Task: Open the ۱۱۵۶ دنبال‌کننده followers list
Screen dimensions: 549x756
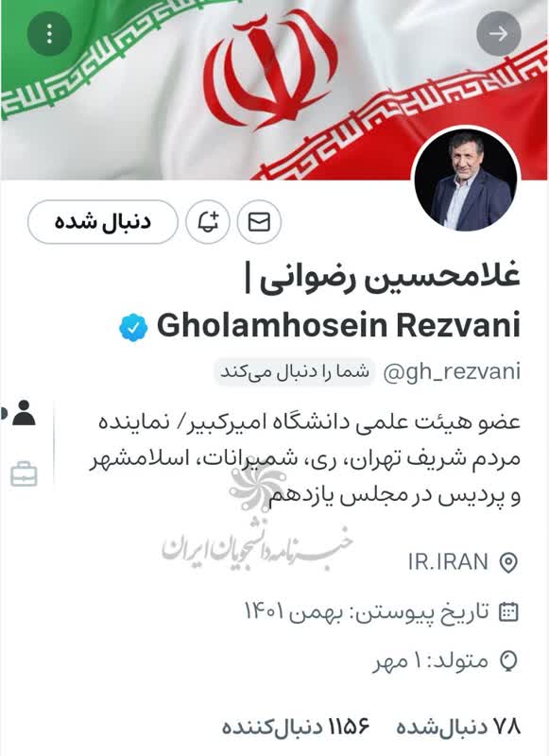Action: coord(296,727)
